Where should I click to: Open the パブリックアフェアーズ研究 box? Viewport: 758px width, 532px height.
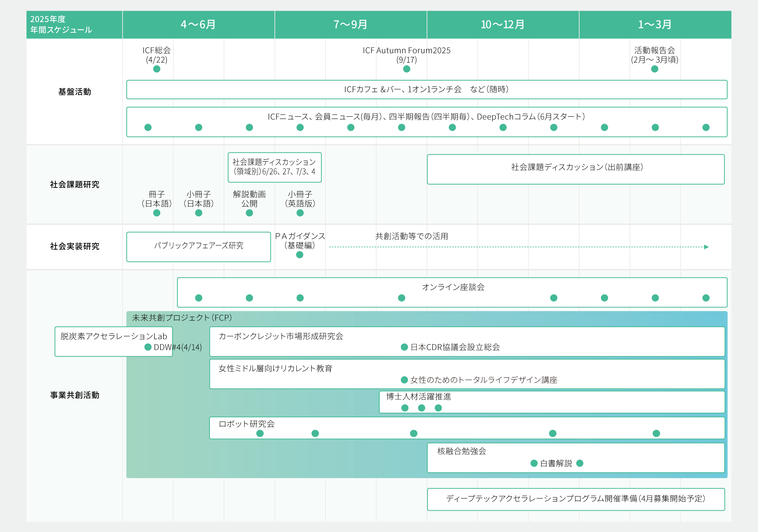(x=199, y=247)
